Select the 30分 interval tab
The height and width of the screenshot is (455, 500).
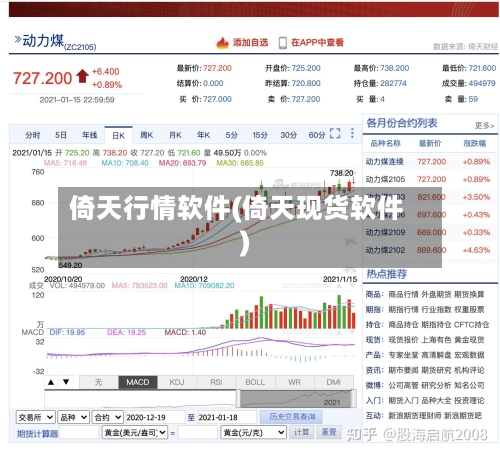(x=288, y=135)
